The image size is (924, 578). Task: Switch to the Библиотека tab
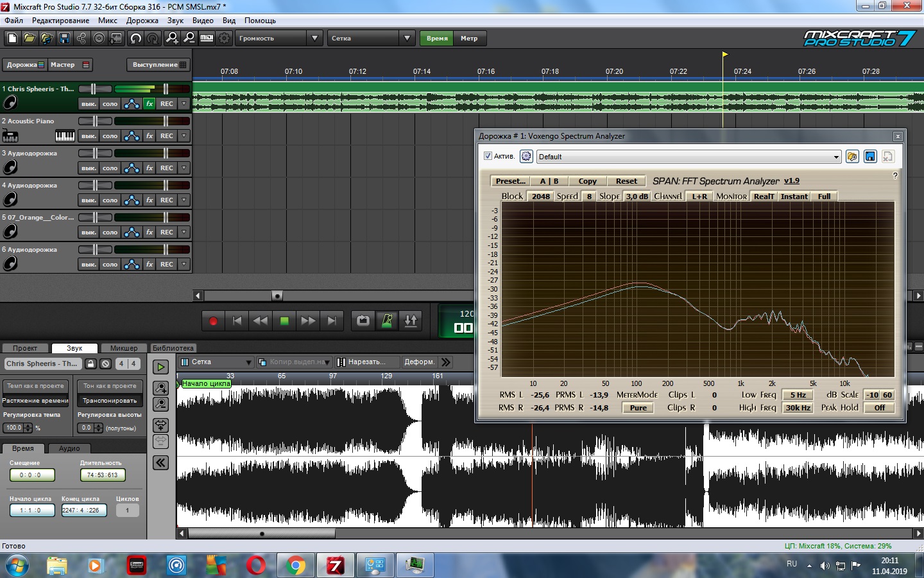[173, 348]
